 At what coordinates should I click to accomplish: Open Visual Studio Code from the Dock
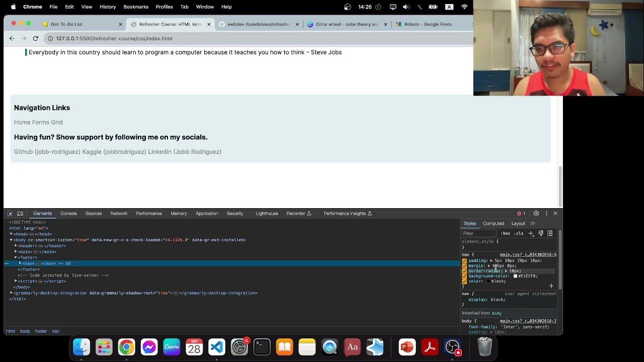coord(217,347)
